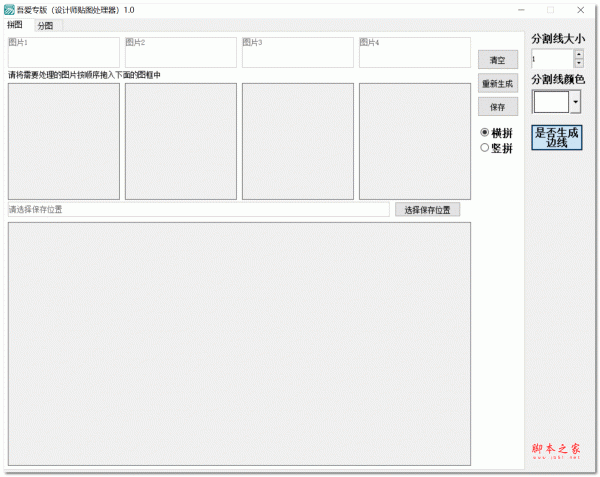600x477 pixels.
Task: Click the 清空 button
Action: (498, 60)
